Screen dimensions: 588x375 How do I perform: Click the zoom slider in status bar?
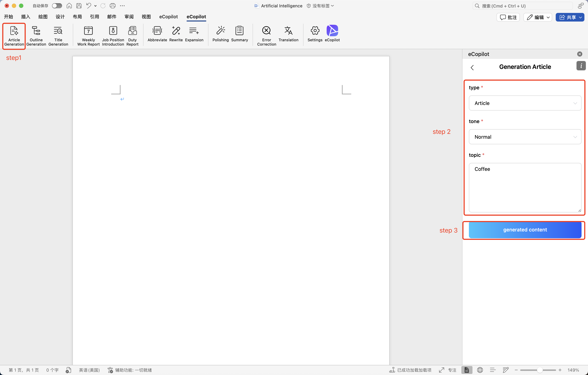point(539,370)
